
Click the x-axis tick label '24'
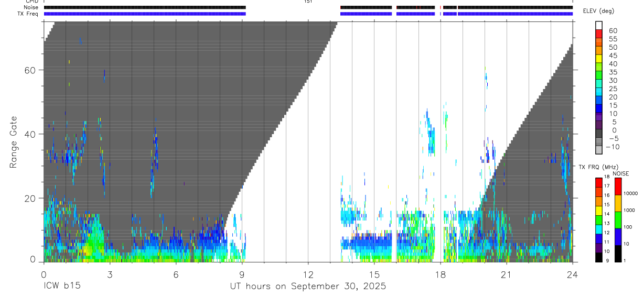coord(572,274)
